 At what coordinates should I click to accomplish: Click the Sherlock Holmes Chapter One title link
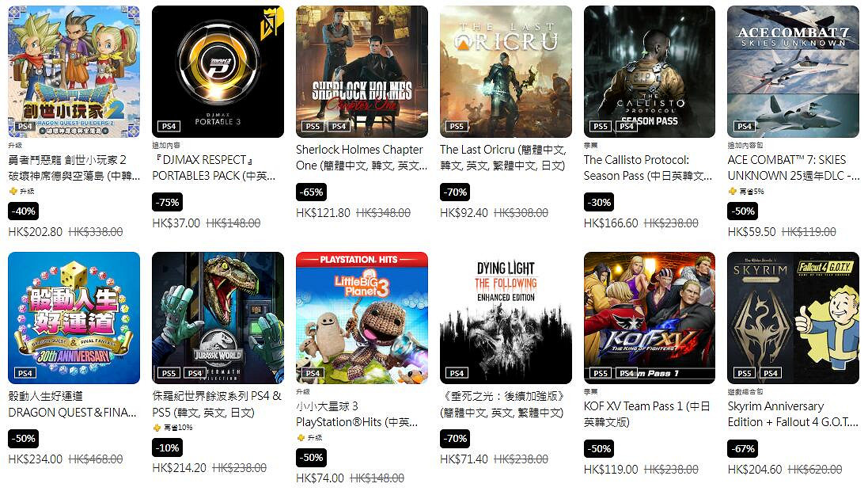(362, 158)
